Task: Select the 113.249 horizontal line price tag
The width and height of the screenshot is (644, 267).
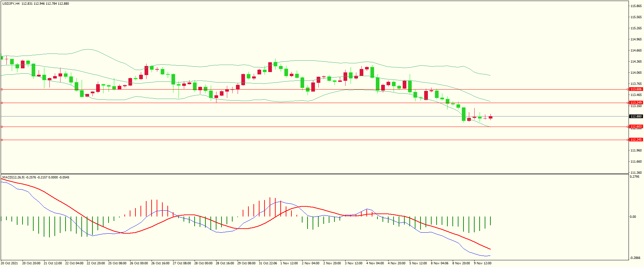Action: tap(636, 102)
